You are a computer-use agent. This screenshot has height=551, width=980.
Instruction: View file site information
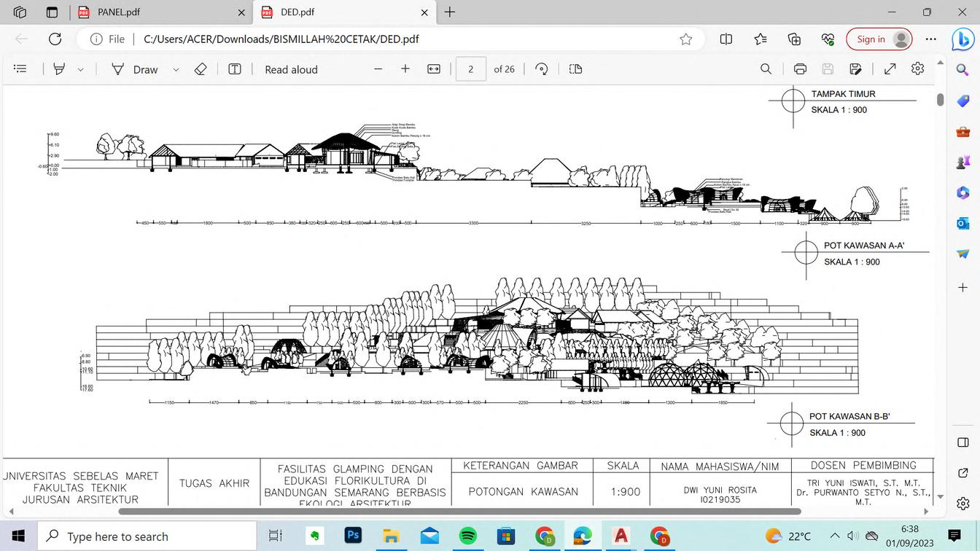(107, 39)
